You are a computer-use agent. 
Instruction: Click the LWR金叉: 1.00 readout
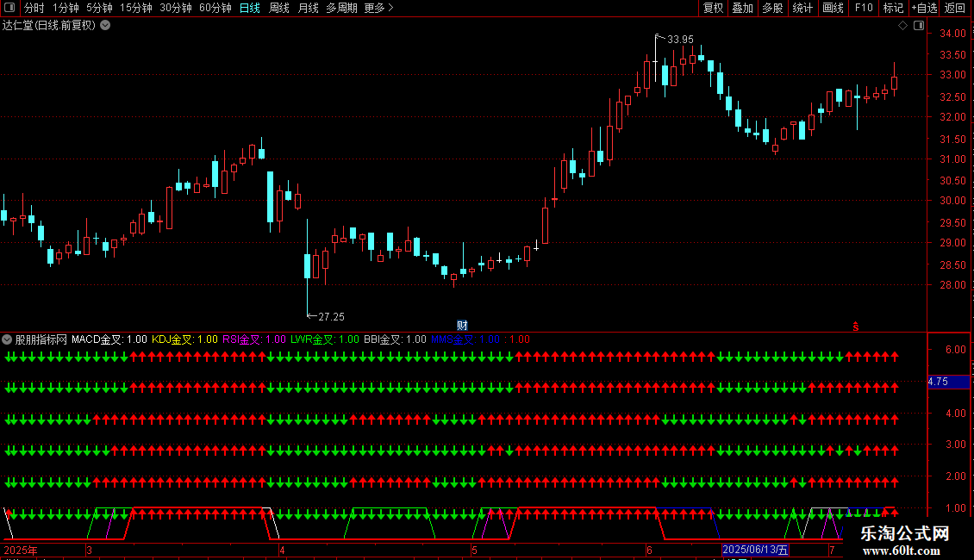325,339
